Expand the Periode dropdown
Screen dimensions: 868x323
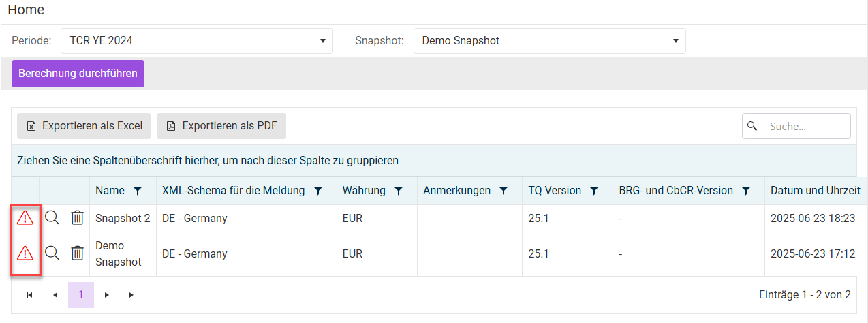click(x=197, y=41)
